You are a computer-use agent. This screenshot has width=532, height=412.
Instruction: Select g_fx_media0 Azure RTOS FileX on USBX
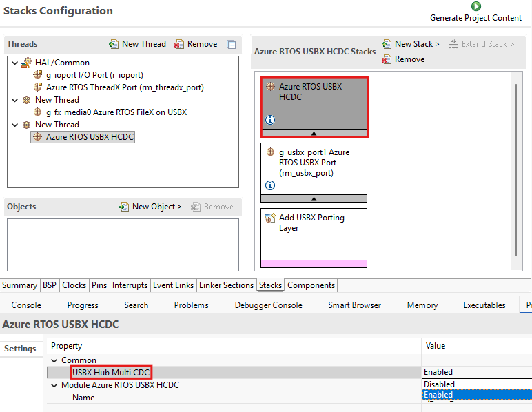pos(116,112)
